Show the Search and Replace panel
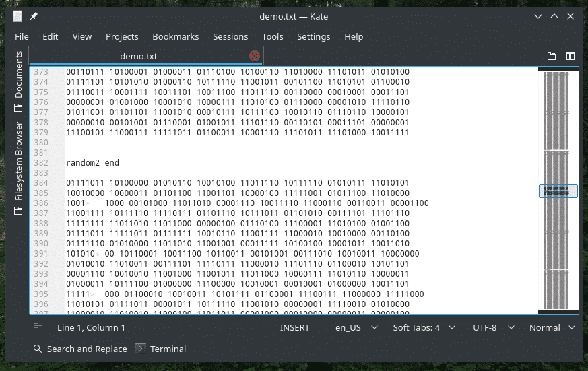The width and height of the screenshot is (588, 371). tap(80, 349)
